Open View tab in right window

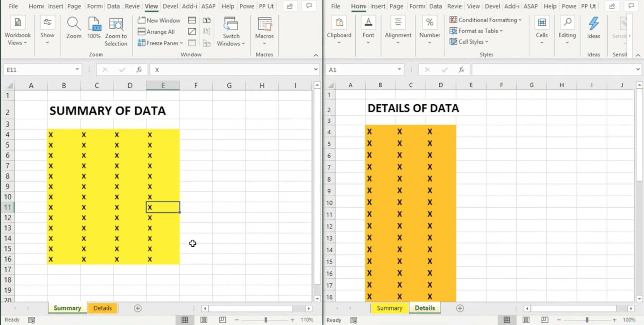(x=473, y=6)
